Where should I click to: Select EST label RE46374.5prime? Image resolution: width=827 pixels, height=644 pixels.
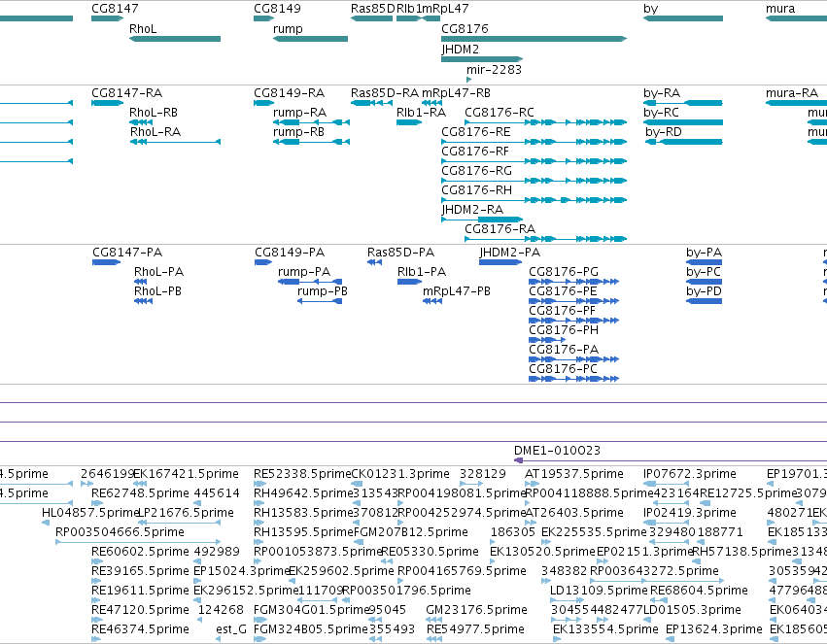pos(140,629)
